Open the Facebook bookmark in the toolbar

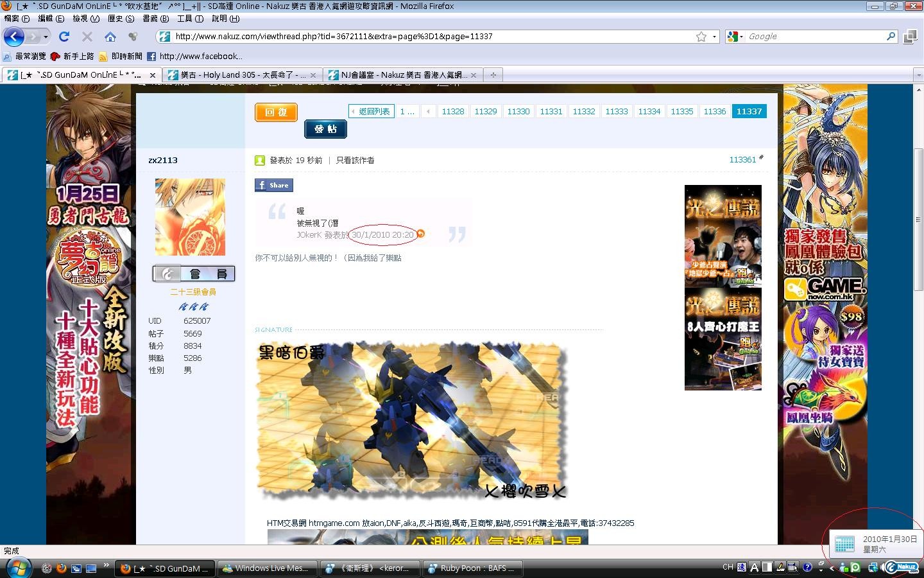pos(194,56)
